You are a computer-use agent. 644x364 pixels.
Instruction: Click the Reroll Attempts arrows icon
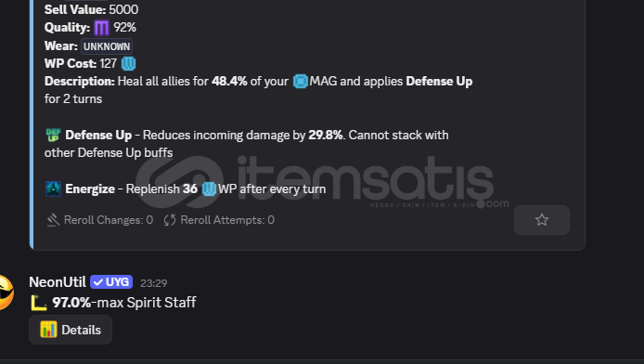[170, 220]
